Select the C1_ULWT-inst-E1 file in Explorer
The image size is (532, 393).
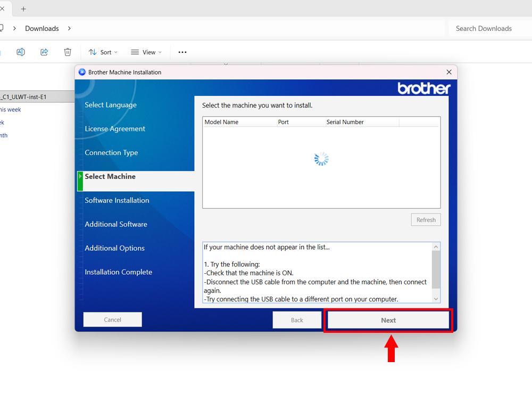click(x=37, y=97)
